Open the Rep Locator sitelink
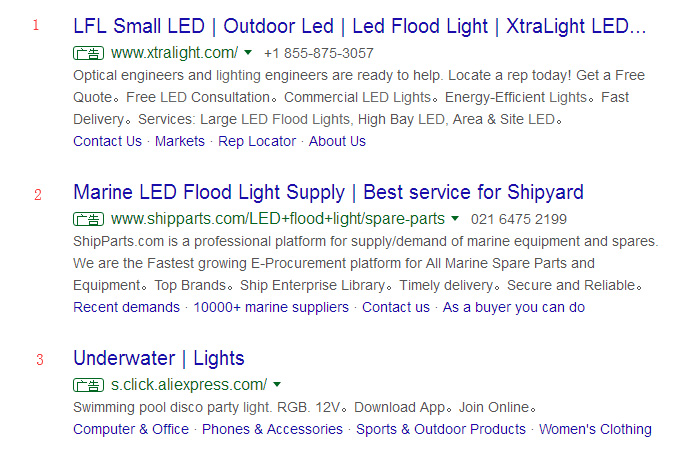 pos(257,141)
